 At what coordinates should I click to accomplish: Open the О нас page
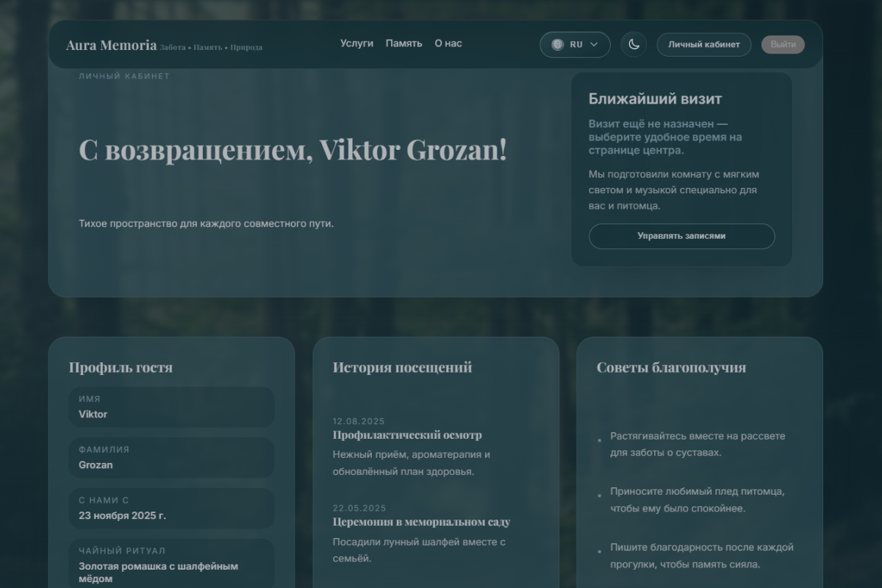[x=448, y=43]
